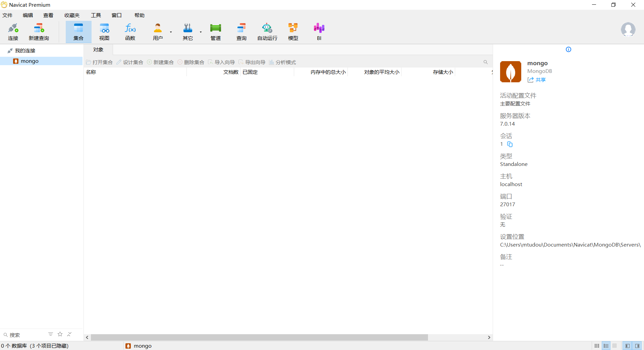
Task: Open the 函数 (Function) objects
Action: [x=130, y=32]
